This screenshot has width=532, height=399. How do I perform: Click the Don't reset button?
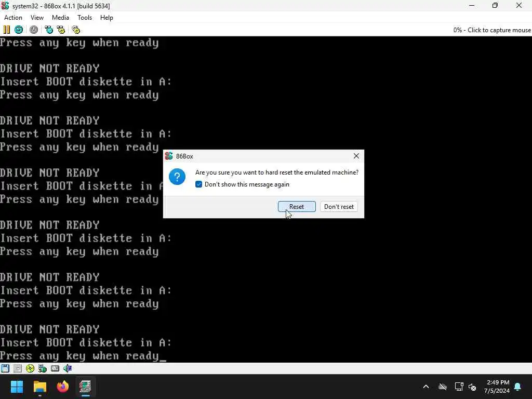click(339, 207)
